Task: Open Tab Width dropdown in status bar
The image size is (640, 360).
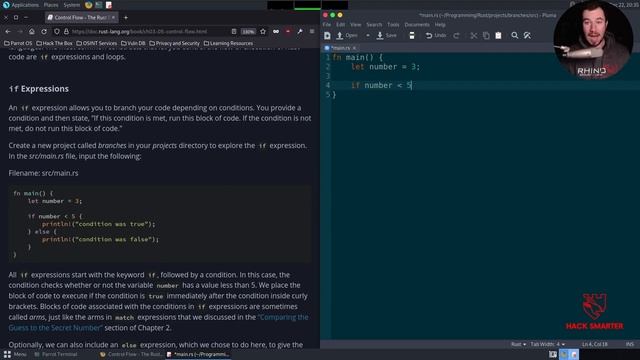Action: point(547,344)
